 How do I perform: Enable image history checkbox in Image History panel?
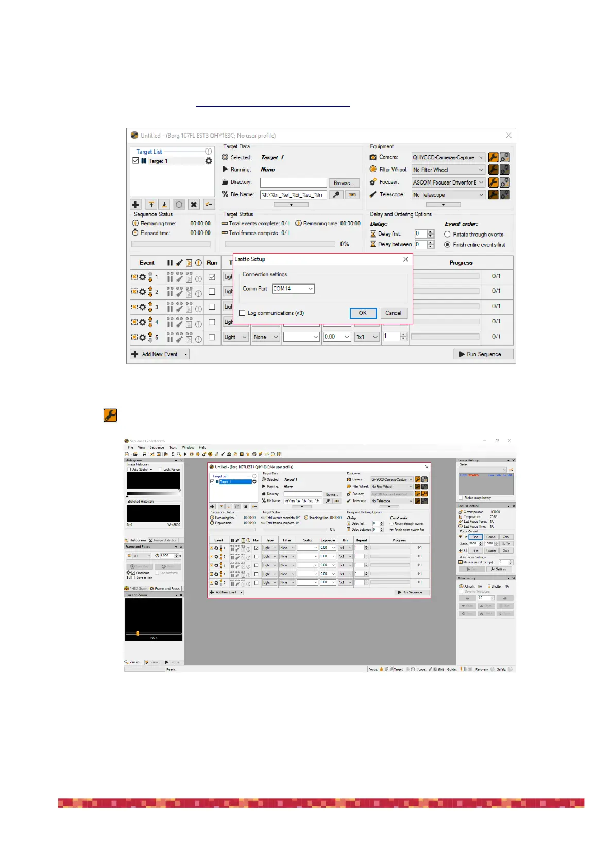click(461, 498)
